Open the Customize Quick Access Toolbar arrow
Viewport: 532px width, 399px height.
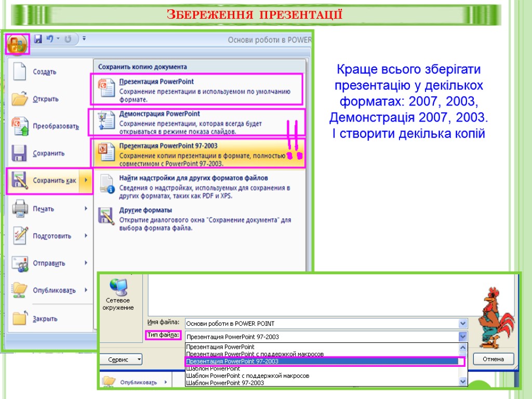[x=84, y=38]
